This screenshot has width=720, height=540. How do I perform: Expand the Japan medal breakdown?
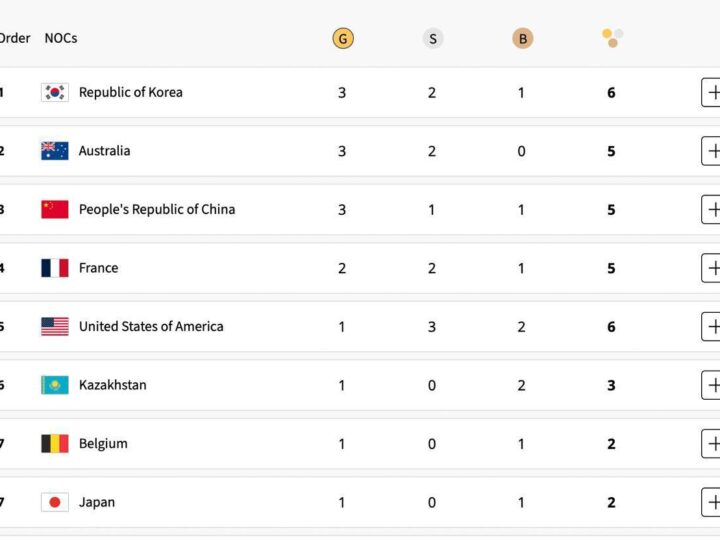[x=711, y=502]
